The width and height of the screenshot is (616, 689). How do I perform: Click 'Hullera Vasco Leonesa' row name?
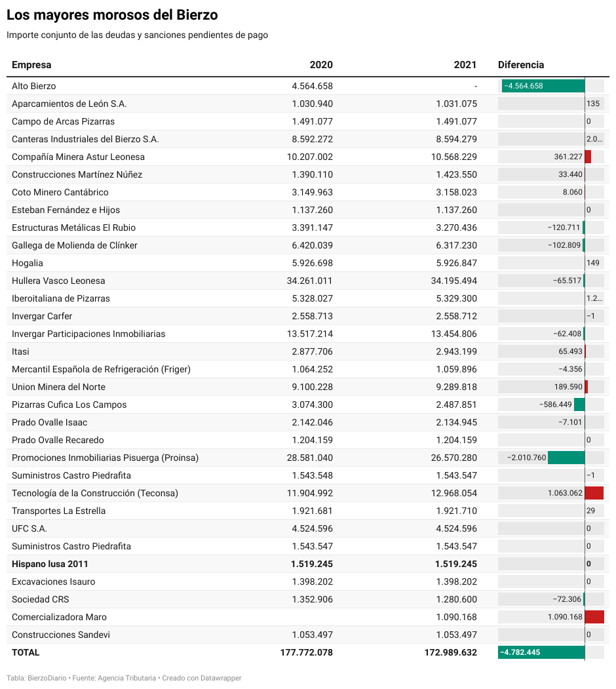tap(58, 281)
